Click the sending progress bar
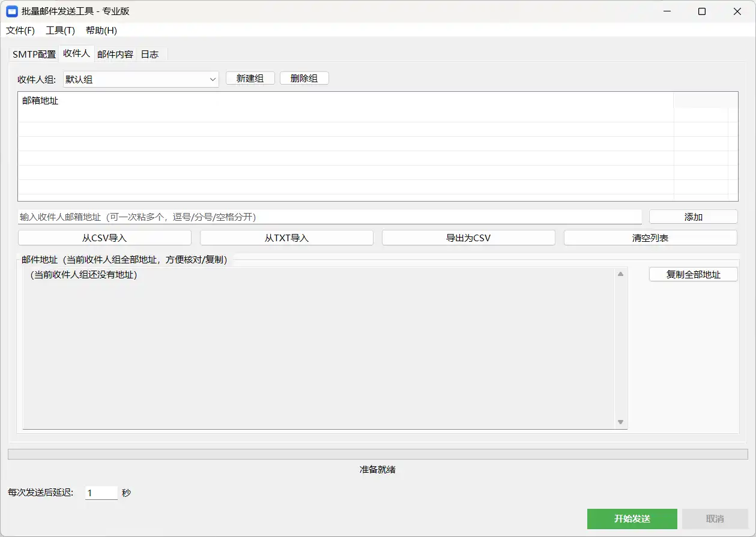The width and height of the screenshot is (756, 537). [x=378, y=455]
